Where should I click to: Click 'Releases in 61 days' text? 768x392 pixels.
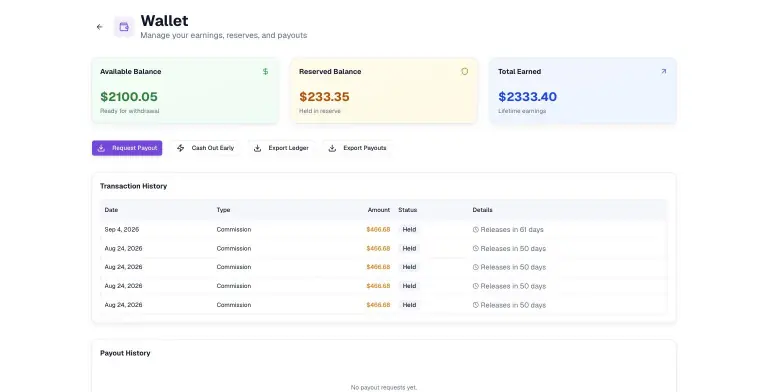pos(512,229)
